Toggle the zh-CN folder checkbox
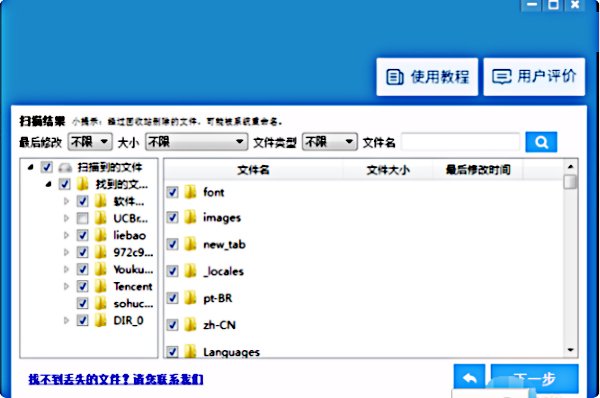 pos(172,325)
